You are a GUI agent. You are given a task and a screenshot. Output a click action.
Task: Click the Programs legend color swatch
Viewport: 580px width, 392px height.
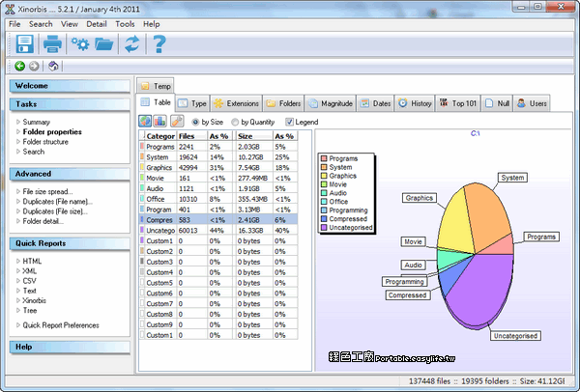[x=324, y=158]
